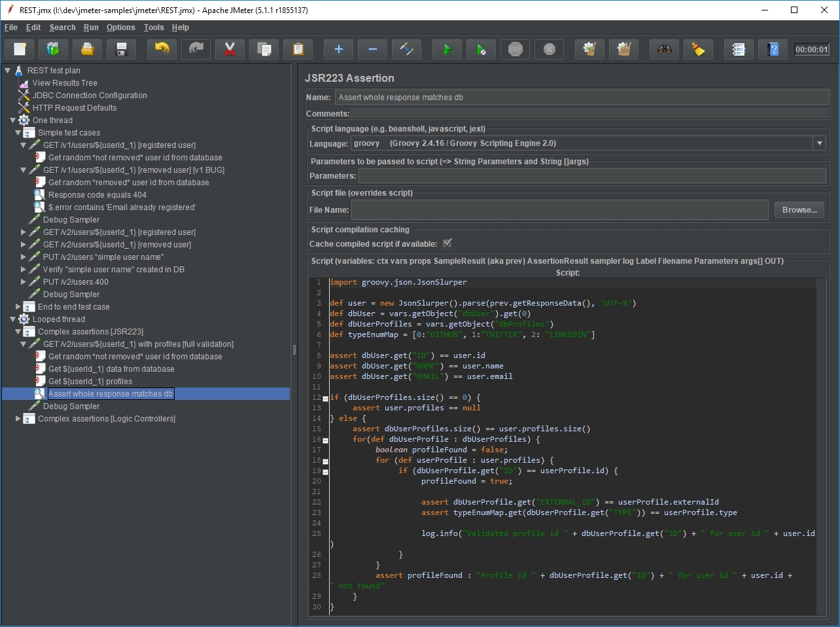Viewport: 840px width, 627px height.
Task: Click the Browse... button
Action: (799, 210)
